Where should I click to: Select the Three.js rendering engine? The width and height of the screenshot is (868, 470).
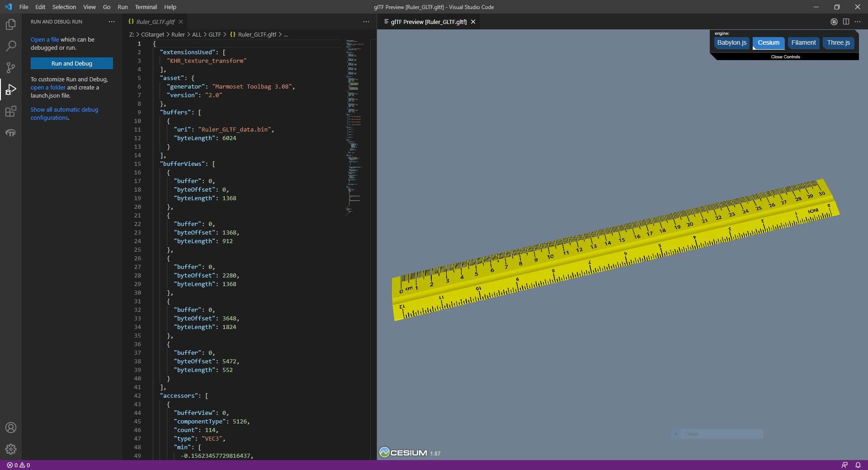click(x=838, y=43)
